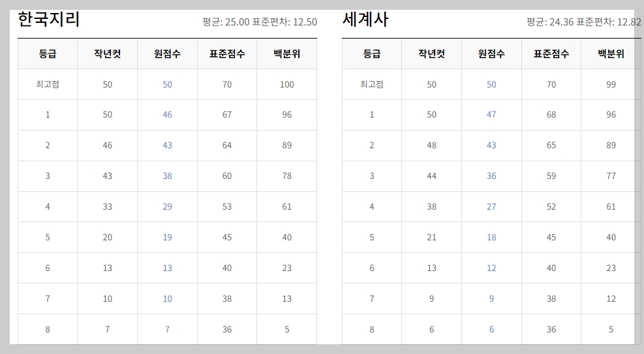644x354 pixels.
Task: Select 세계사 grade 8 백분위 value 5
Action: [611, 329]
